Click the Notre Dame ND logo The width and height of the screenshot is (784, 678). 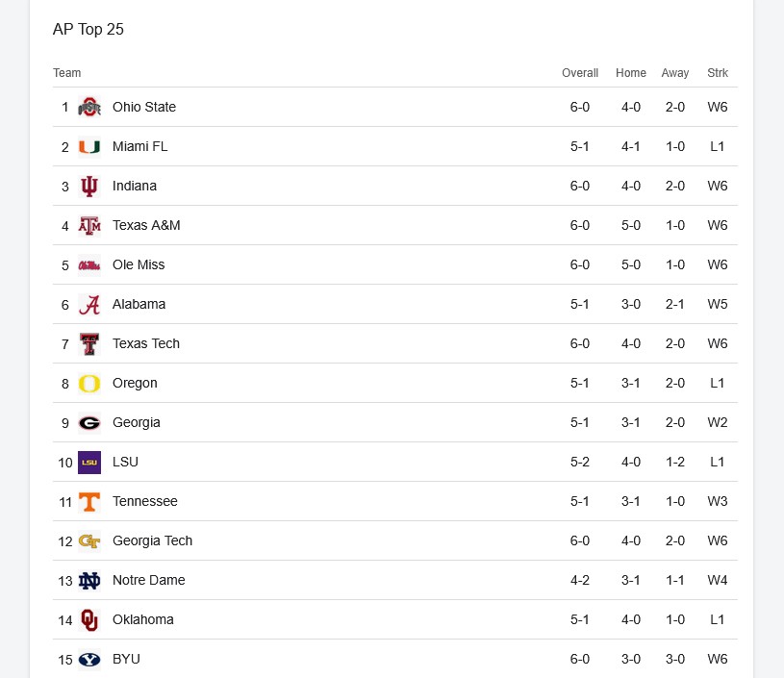click(89, 581)
